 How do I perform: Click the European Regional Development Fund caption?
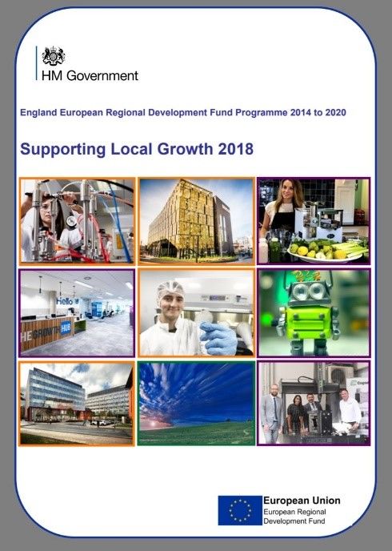294,517
